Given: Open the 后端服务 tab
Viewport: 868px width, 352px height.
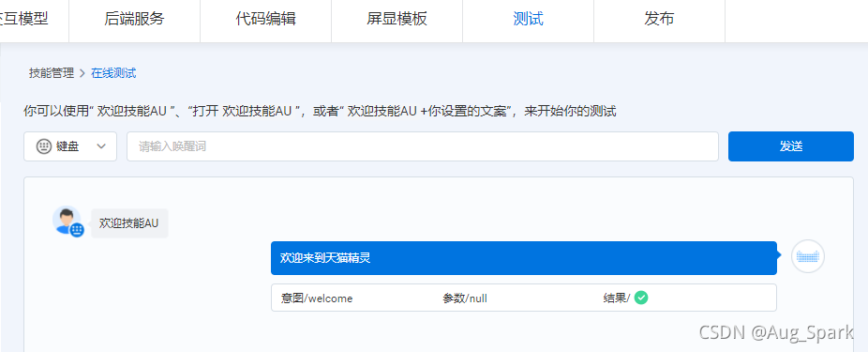Looking at the screenshot, I should (x=135, y=20).
